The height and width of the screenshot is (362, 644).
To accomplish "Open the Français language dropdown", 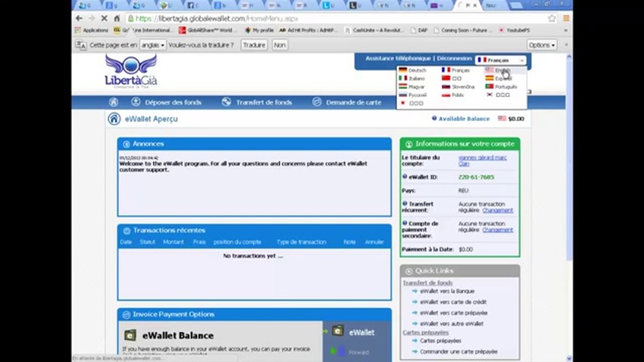I will [x=501, y=60].
